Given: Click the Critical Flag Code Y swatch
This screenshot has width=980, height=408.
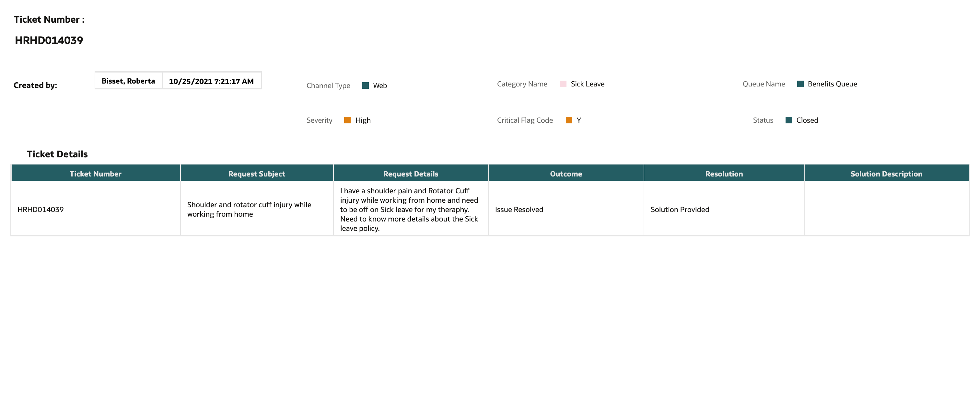Looking at the screenshot, I should (x=569, y=120).
